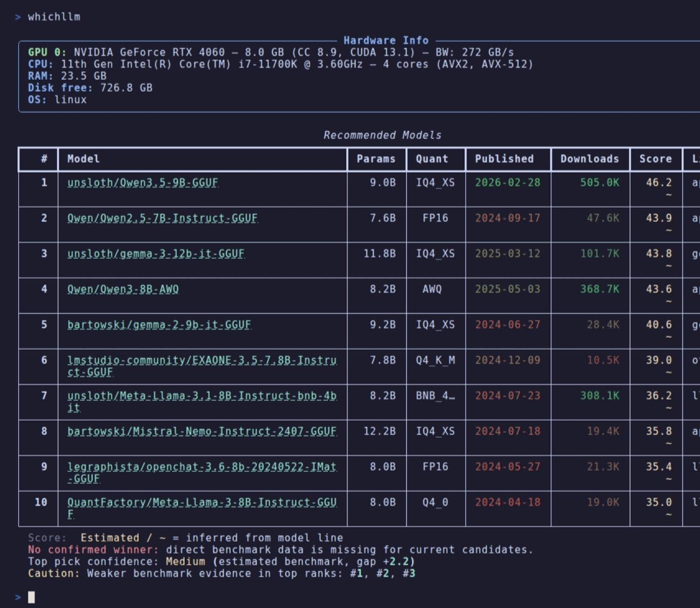Screen dimensions: 700x608
Task: Click the Published column header
Action: pos(505,159)
